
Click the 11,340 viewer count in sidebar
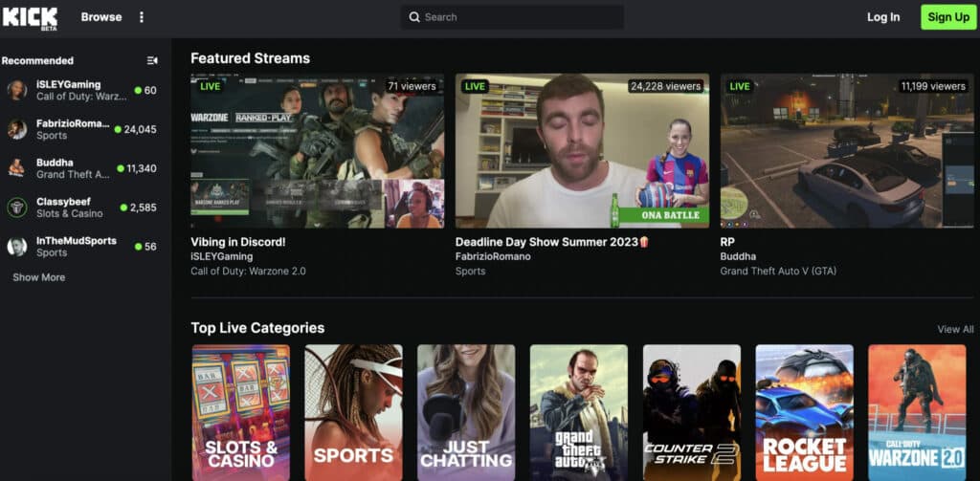[x=142, y=168]
